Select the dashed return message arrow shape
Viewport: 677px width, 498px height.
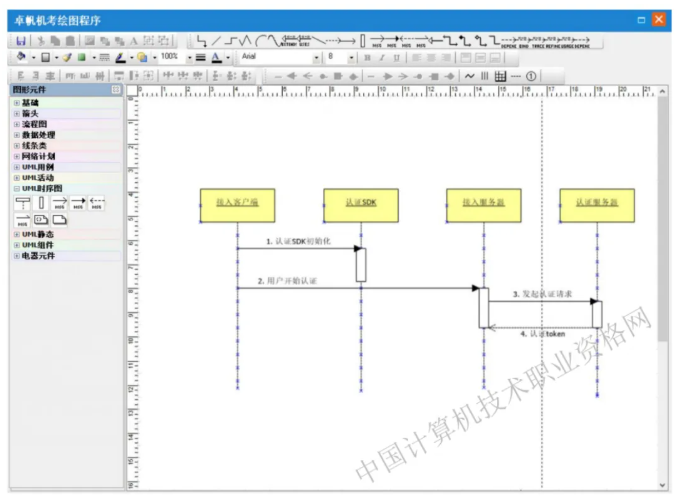97,203
